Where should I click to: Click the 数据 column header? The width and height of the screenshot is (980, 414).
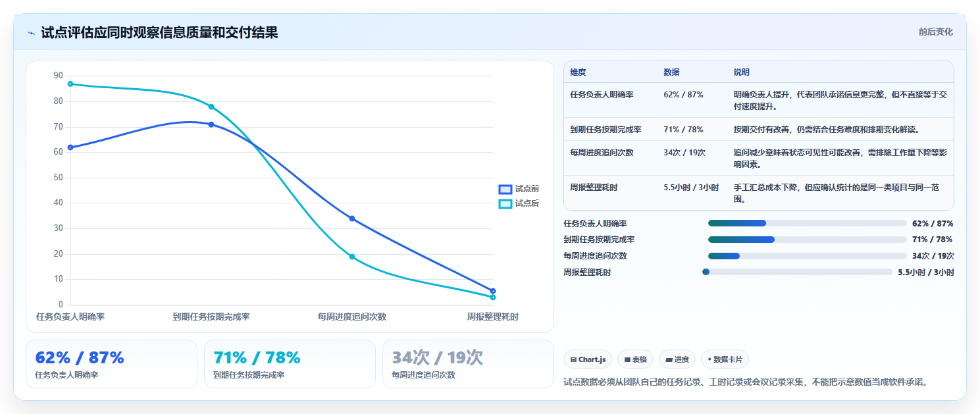pos(671,72)
